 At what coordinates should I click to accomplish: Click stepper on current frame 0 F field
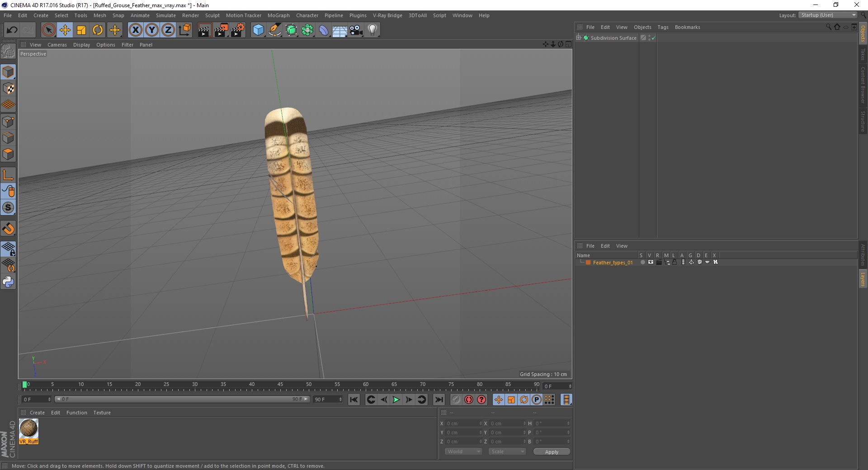pyautogui.click(x=570, y=386)
